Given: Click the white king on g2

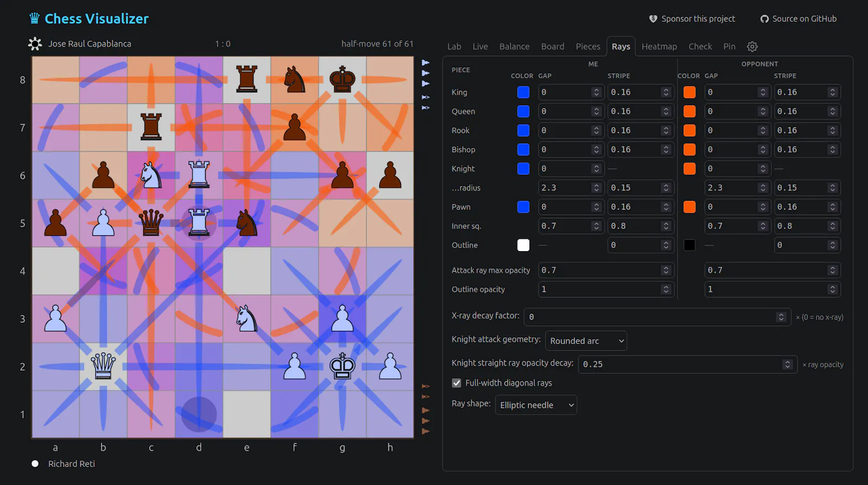Looking at the screenshot, I should (x=342, y=366).
